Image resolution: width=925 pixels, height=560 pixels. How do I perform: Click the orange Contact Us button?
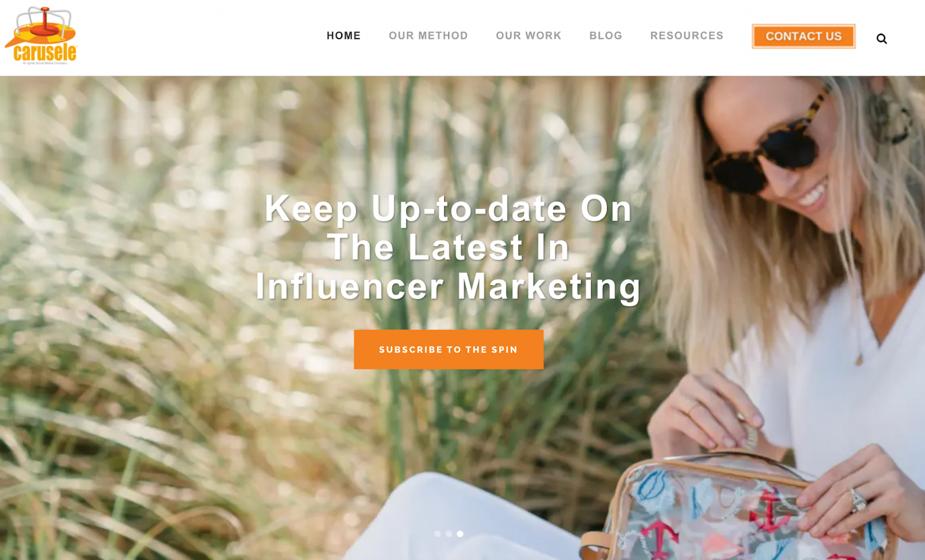click(804, 36)
